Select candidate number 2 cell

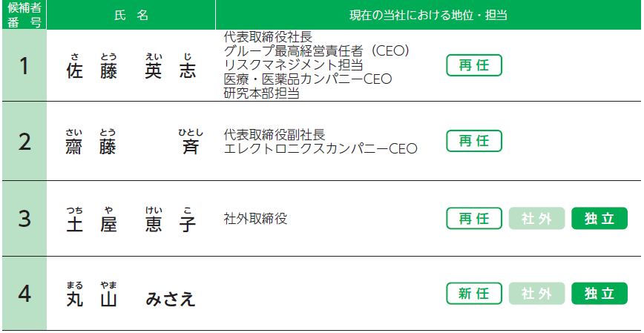click(24, 141)
